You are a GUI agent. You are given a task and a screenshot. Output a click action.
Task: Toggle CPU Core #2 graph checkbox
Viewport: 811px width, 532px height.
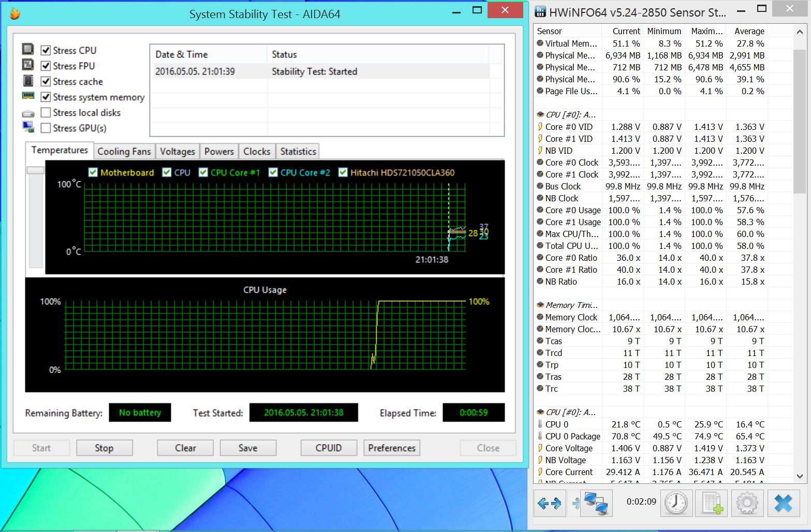click(273, 172)
